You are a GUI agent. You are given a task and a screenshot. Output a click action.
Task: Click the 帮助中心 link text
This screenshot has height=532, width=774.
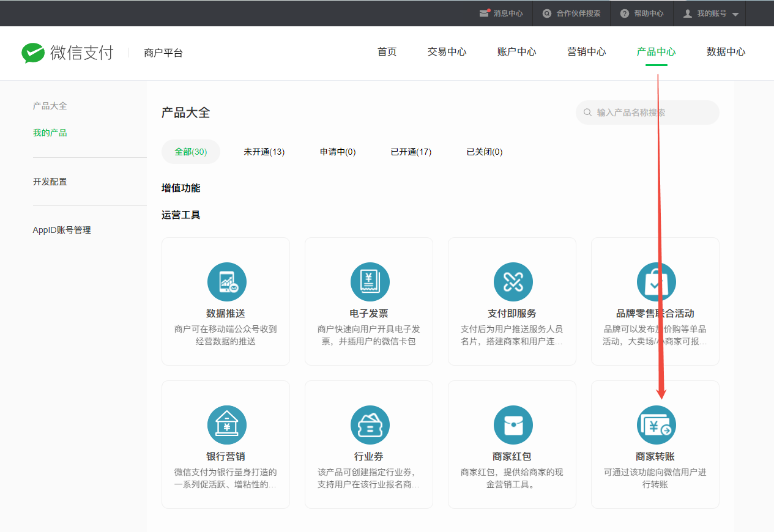(649, 13)
